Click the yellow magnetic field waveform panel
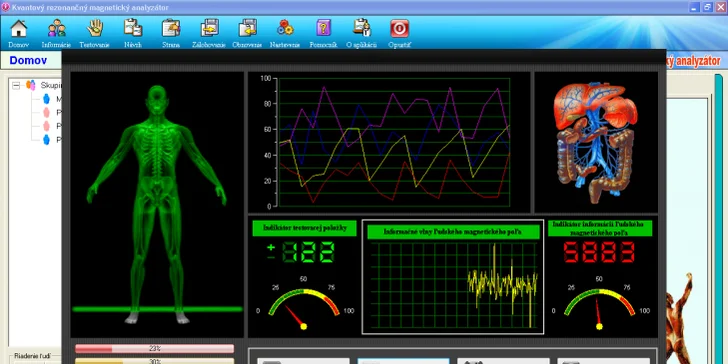The width and height of the screenshot is (728, 364). click(x=453, y=277)
